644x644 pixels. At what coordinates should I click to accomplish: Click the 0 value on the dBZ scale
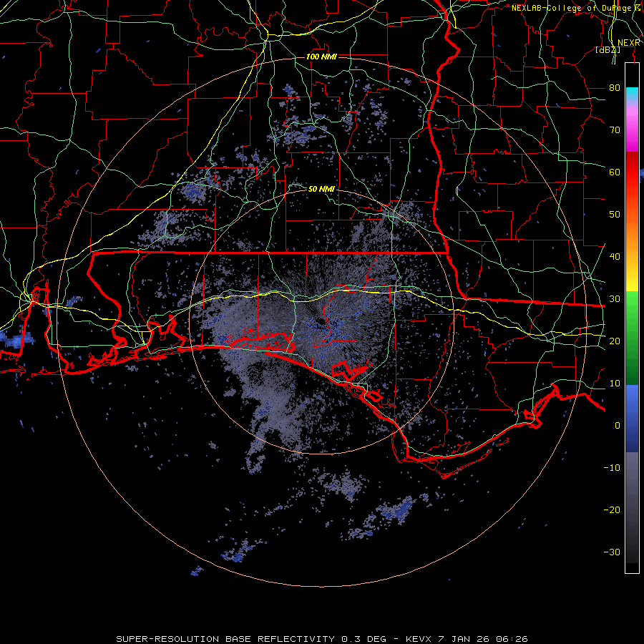618,426
